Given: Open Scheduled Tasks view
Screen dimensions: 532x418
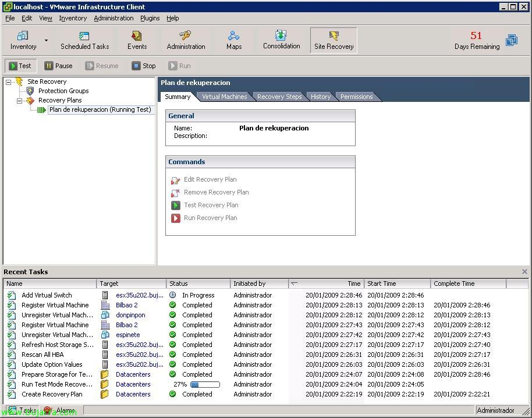Looking at the screenshot, I should (84, 40).
